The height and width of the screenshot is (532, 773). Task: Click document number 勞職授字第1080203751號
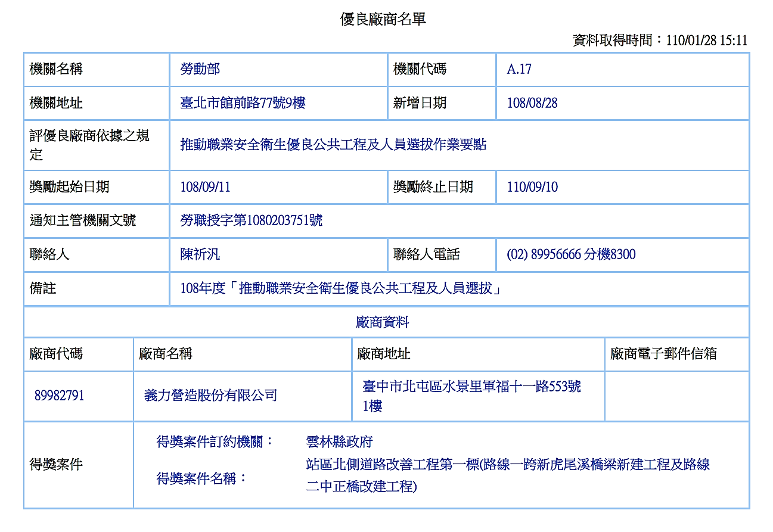tap(252, 220)
